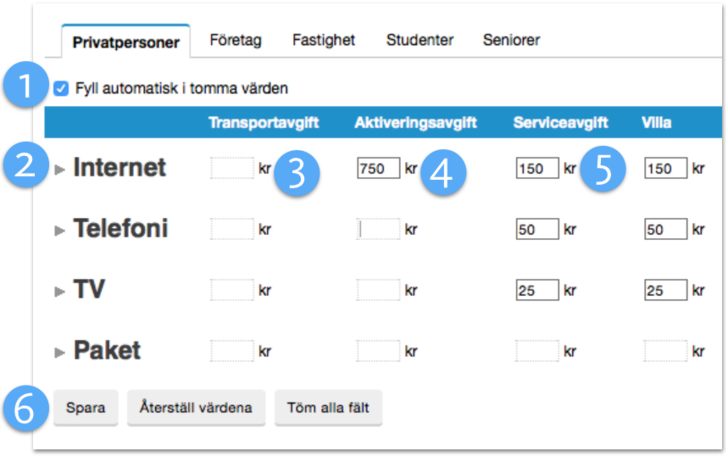Image resolution: width=728 pixels, height=457 pixels.
Task: Open the Fastighet tab
Action: 324,41
